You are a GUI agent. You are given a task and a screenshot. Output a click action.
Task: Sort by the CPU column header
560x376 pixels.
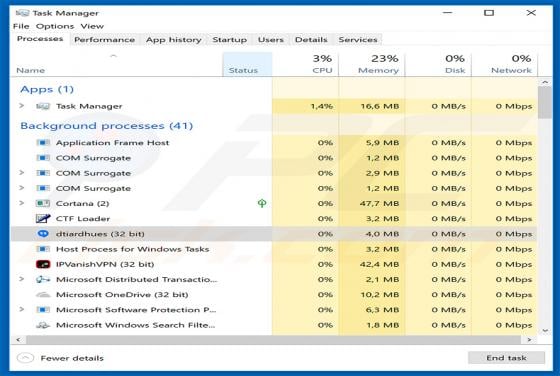[x=305, y=64]
